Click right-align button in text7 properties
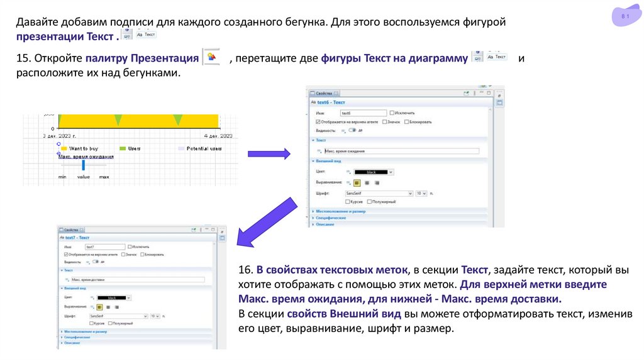Screen dimensions: 644x361 click(x=117, y=307)
